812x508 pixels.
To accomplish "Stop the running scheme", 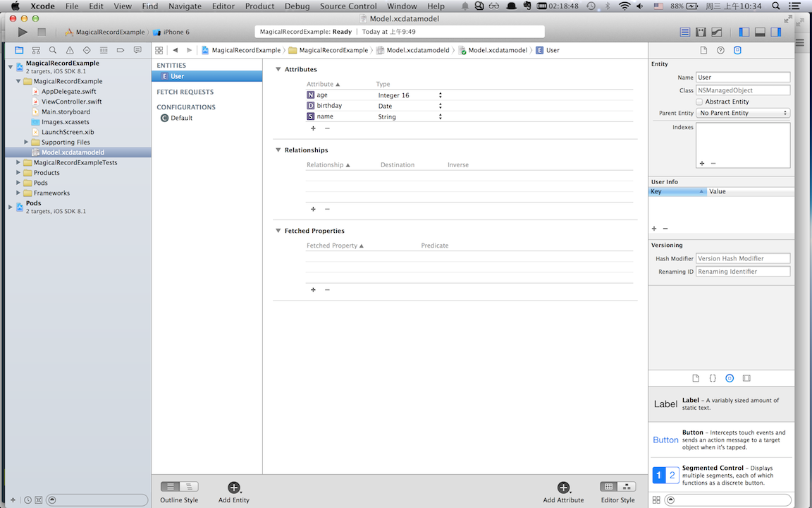I will click(x=42, y=32).
